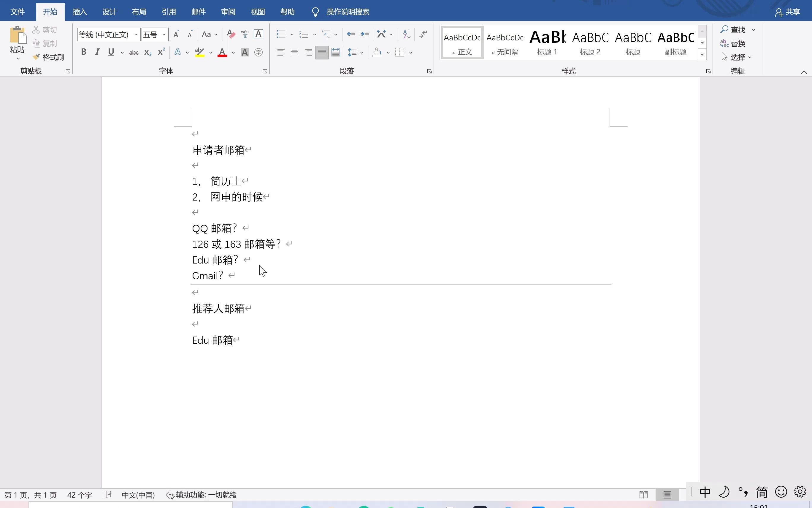Expand the bullet list options

(291, 34)
